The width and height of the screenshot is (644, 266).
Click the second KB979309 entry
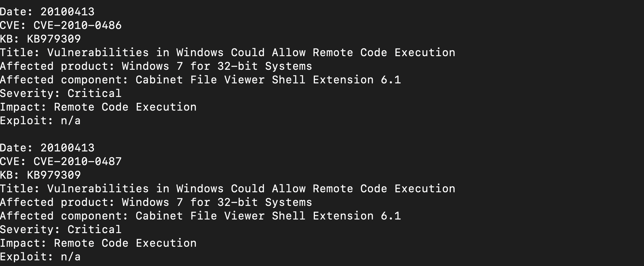[x=54, y=175]
